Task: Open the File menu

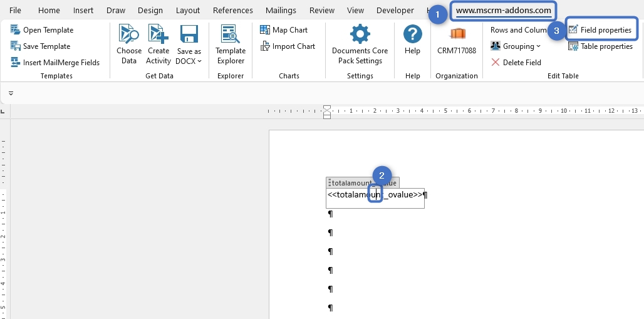Action: [x=15, y=10]
